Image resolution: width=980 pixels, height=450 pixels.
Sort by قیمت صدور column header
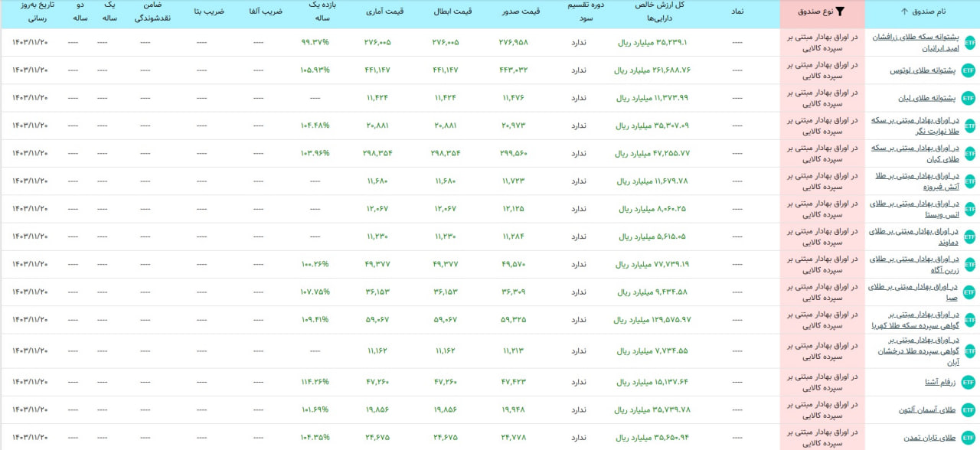[521, 11]
